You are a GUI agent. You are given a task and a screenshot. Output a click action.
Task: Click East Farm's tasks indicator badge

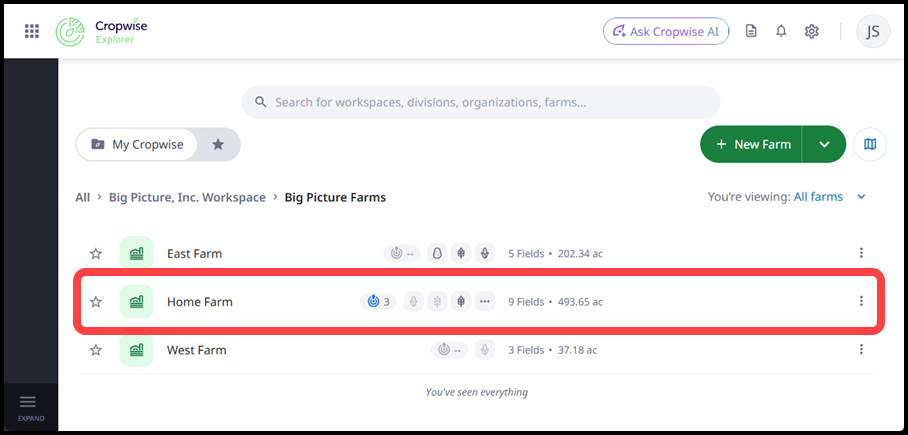[402, 253]
